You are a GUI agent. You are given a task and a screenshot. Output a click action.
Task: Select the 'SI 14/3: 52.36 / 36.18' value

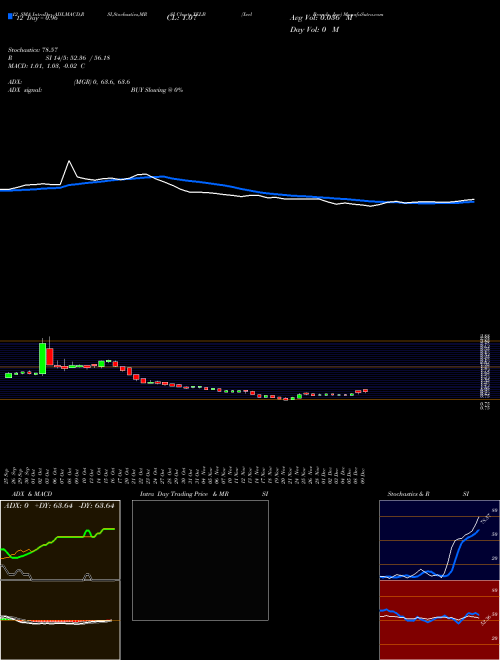pyautogui.click(x=78, y=58)
